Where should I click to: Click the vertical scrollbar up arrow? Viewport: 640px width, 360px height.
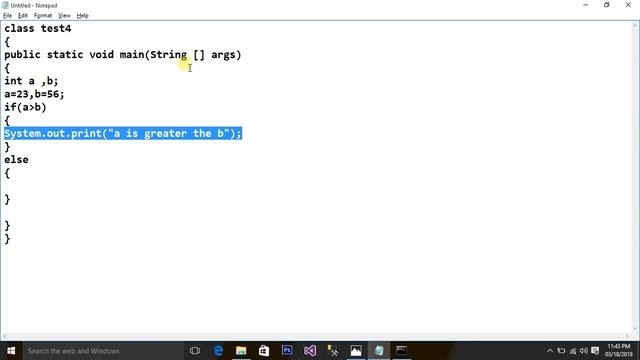pos(636,25)
